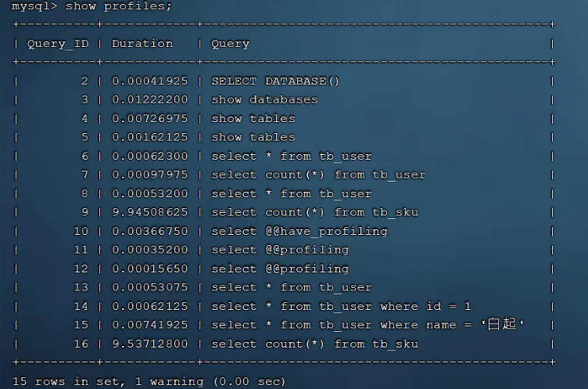Image resolution: width=588 pixels, height=389 pixels.
Task: Click duration value 0.00741925
Action: (150, 325)
